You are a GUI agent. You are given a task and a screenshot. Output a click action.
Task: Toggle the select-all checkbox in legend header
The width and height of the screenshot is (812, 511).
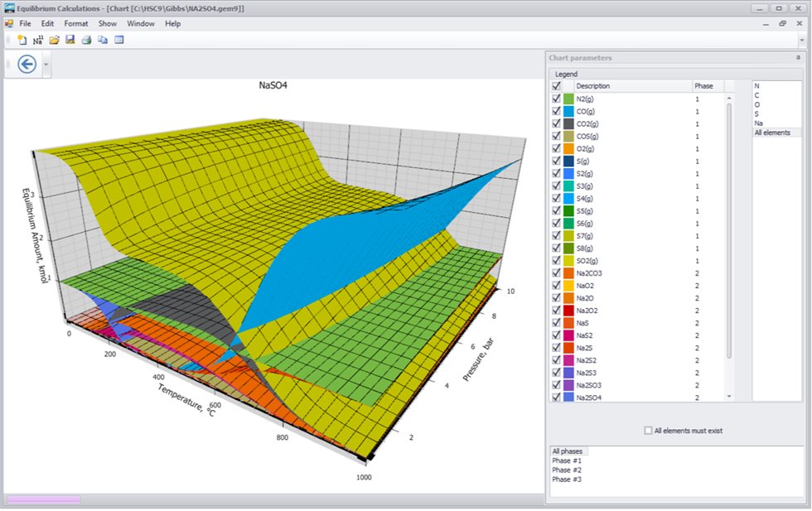tap(557, 86)
